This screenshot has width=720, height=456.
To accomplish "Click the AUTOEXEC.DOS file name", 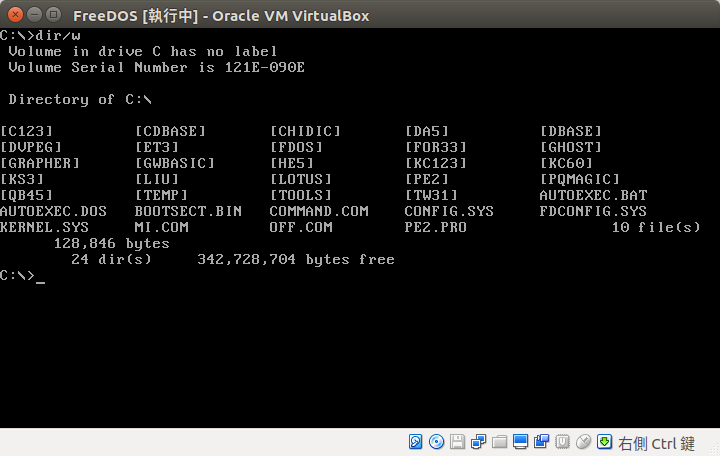I will (53, 211).
